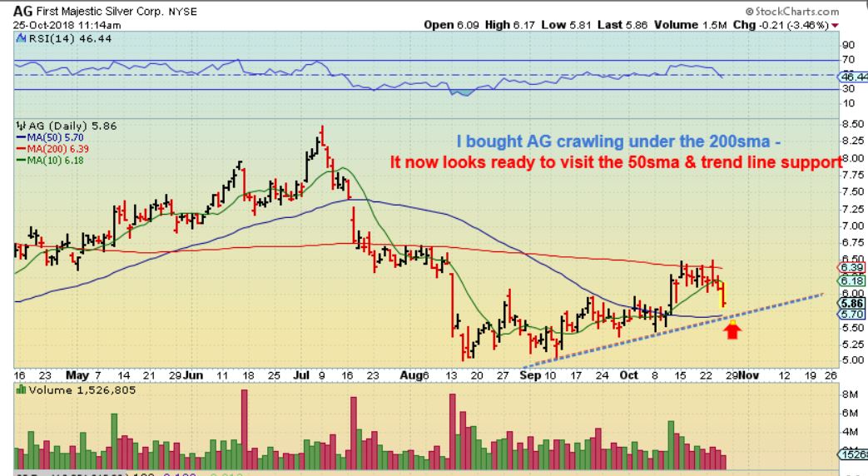The height and width of the screenshot is (476, 868).
Task: Click the 5.00 price axis label
Action: 852,360
